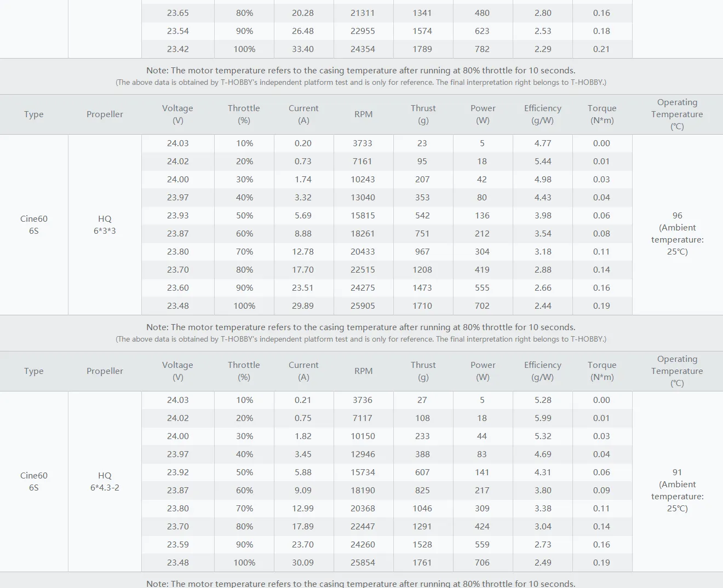Screen dimensions: 723x588
Task: Click the current value 30.09
Action: [x=303, y=562]
